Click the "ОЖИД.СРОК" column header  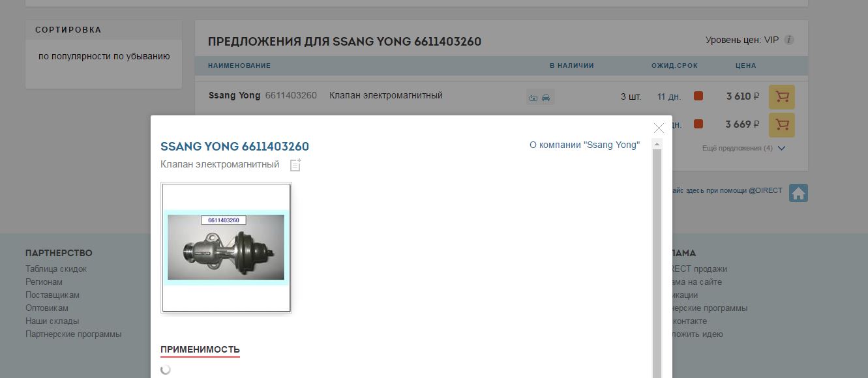tap(674, 65)
